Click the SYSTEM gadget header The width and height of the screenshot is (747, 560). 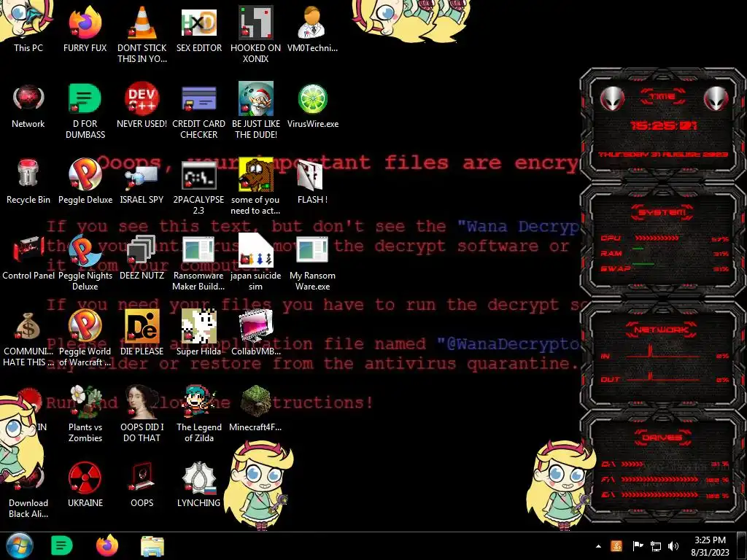662,212
